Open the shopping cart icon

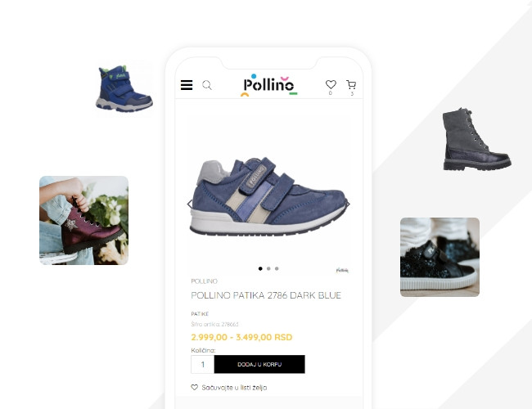coord(351,84)
